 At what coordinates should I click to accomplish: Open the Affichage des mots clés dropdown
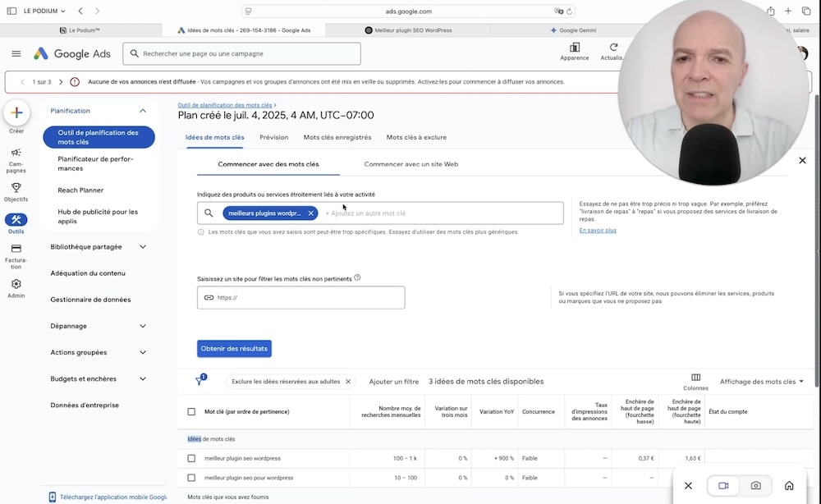pyautogui.click(x=761, y=382)
